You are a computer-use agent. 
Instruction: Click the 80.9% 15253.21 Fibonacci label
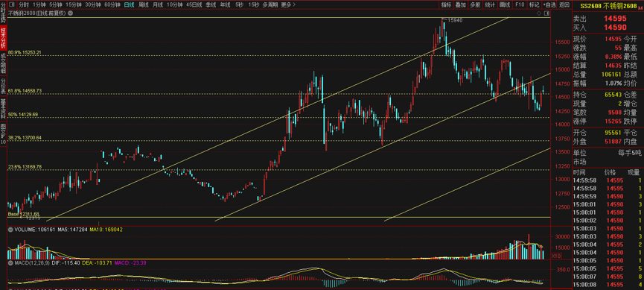(x=25, y=53)
